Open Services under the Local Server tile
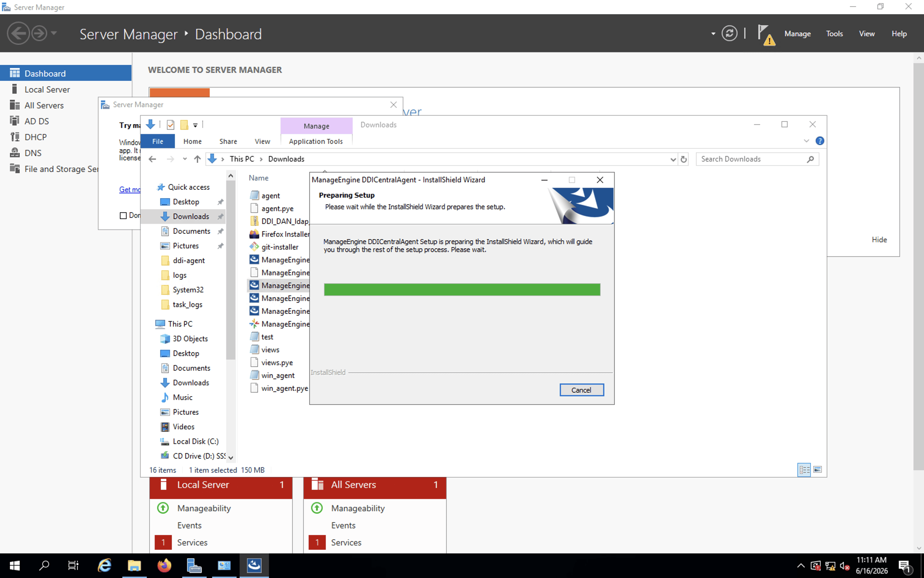This screenshot has width=924, height=578. pos(193,543)
